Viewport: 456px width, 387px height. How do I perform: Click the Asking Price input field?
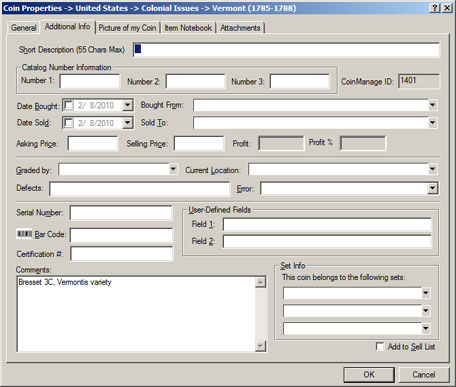[93, 143]
